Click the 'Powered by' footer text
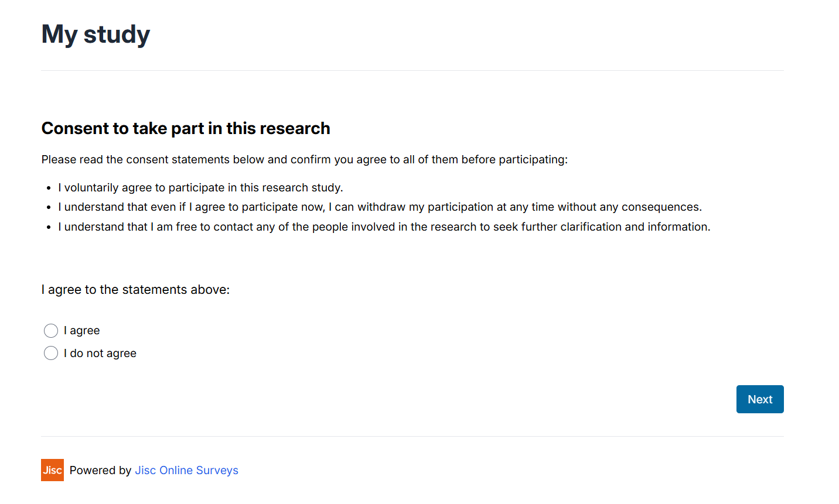This screenshot has width=839, height=504. point(100,470)
